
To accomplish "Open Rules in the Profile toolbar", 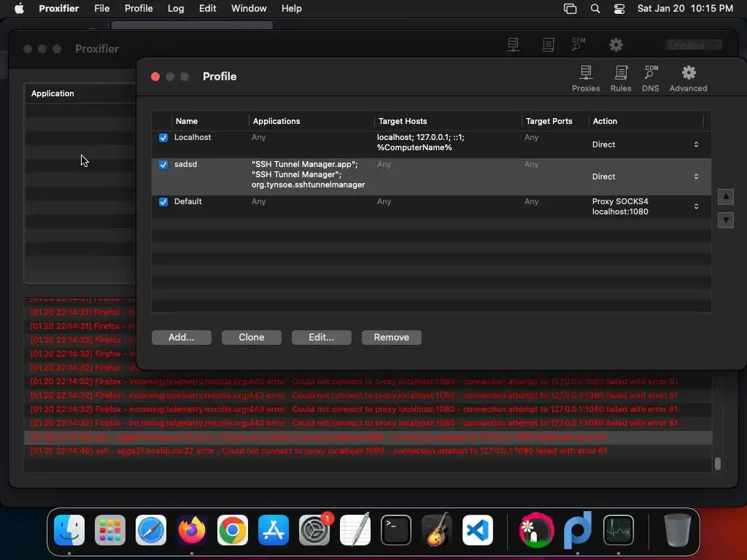I will point(620,79).
